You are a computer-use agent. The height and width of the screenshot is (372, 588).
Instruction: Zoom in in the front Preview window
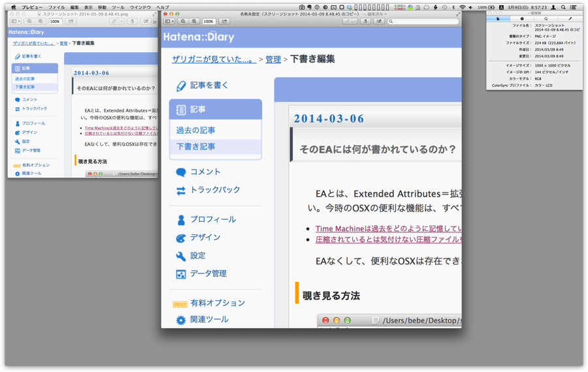coord(194,22)
